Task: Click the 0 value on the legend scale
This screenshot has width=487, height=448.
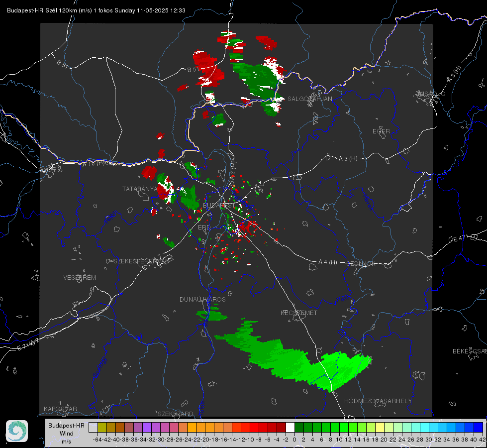Action: pos(294,440)
